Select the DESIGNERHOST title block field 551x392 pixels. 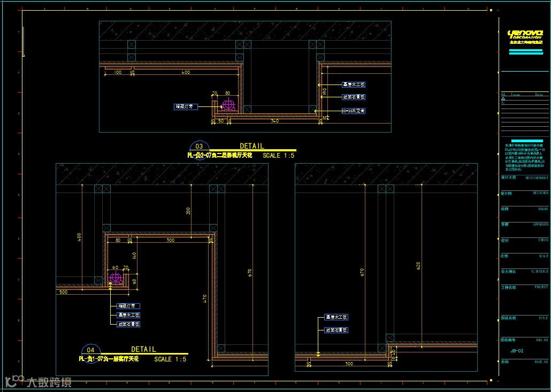pyautogui.click(x=524, y=178)
